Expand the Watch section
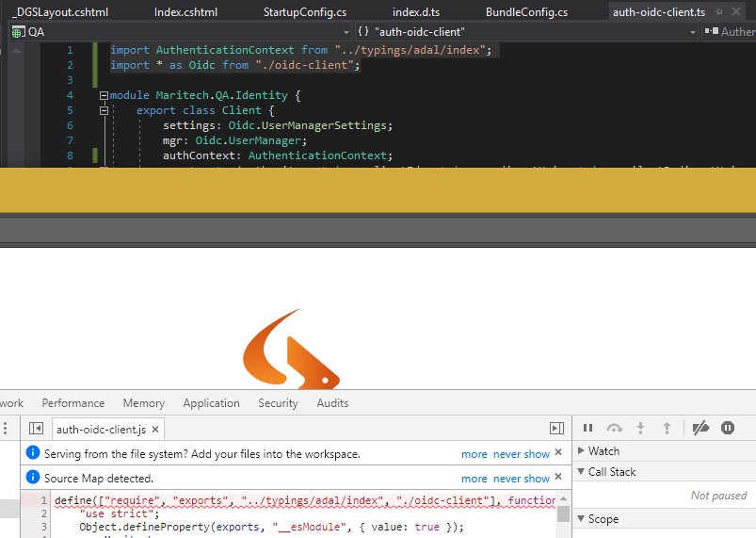This screenshot has width=756, height=538. pyautogui.click(x=581, y=450)
